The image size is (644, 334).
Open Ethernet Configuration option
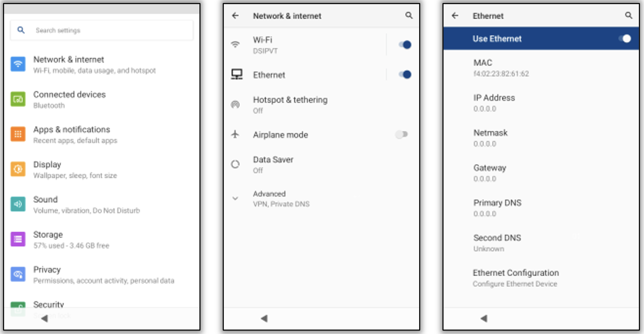(x=515, y=278)
